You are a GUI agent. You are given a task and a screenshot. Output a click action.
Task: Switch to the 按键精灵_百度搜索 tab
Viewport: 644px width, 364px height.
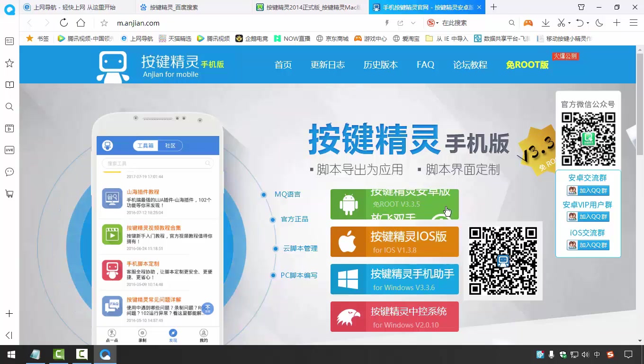point(194,7)
